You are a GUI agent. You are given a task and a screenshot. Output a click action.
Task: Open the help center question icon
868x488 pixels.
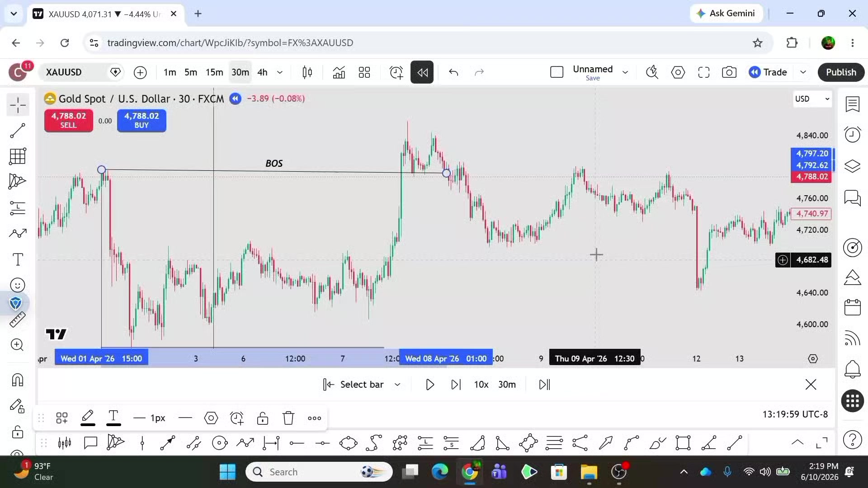(852, 439)
